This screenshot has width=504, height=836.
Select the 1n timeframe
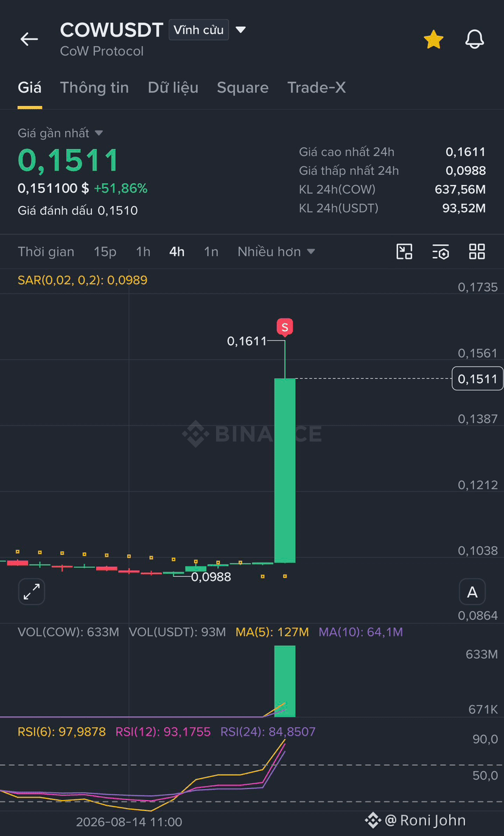[x=211, y=251]
